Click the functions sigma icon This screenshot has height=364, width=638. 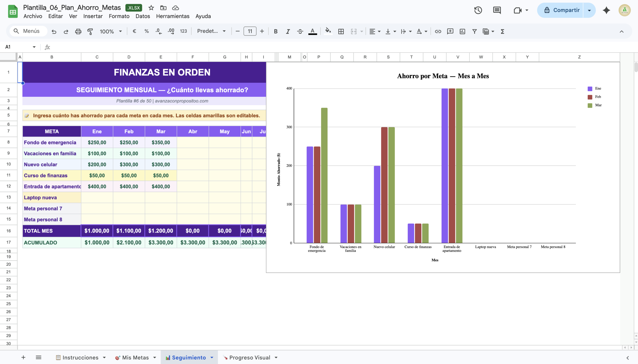tap(502, 31)
